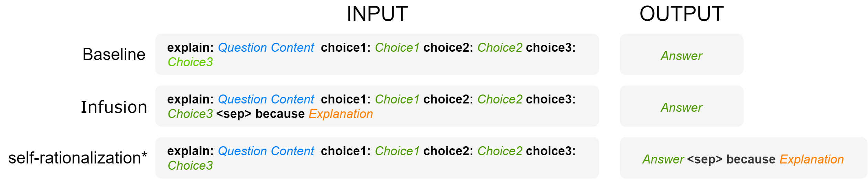Click the INPUT column header
Screen dimensions: 868x179
(x=377, y=14)
